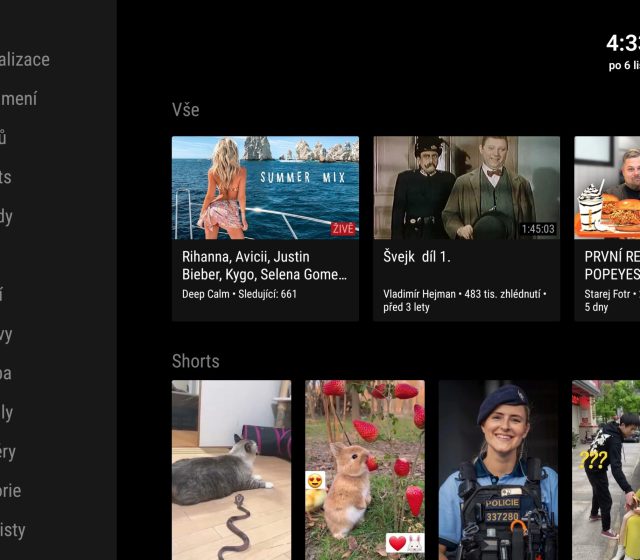
Task: Open the Švejk díl 1. thumbnail
Action: pyautogui.click(x=466, y=187)
